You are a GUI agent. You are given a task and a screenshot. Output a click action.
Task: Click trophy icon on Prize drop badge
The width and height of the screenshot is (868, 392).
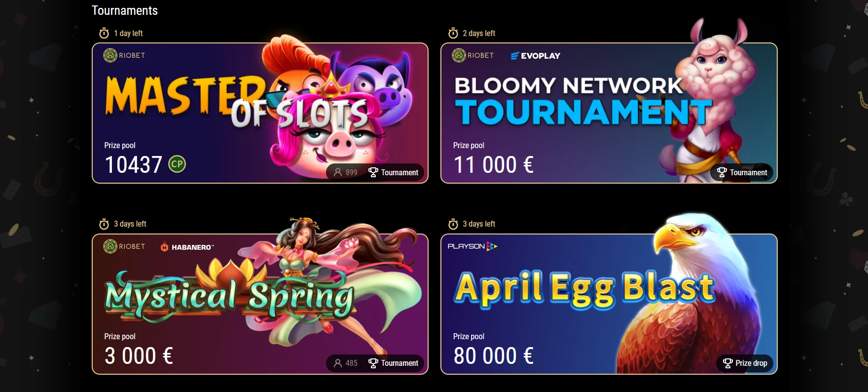[727, 363]
